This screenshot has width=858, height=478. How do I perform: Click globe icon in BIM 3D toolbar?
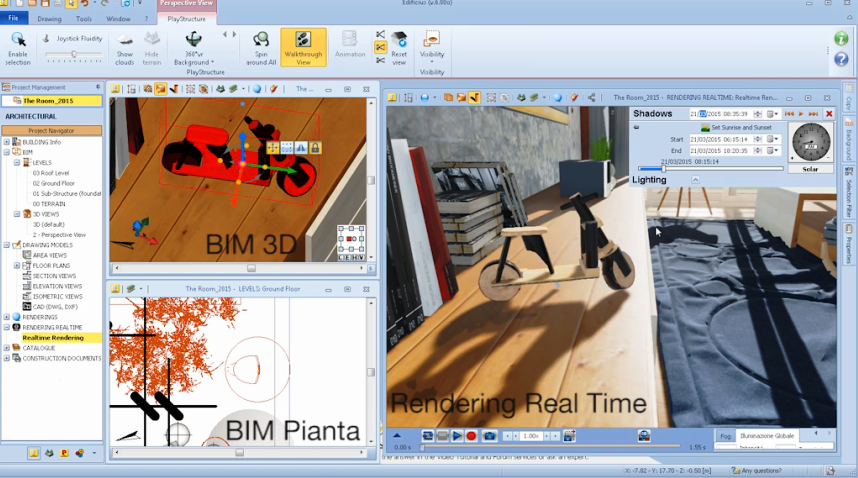257,89
